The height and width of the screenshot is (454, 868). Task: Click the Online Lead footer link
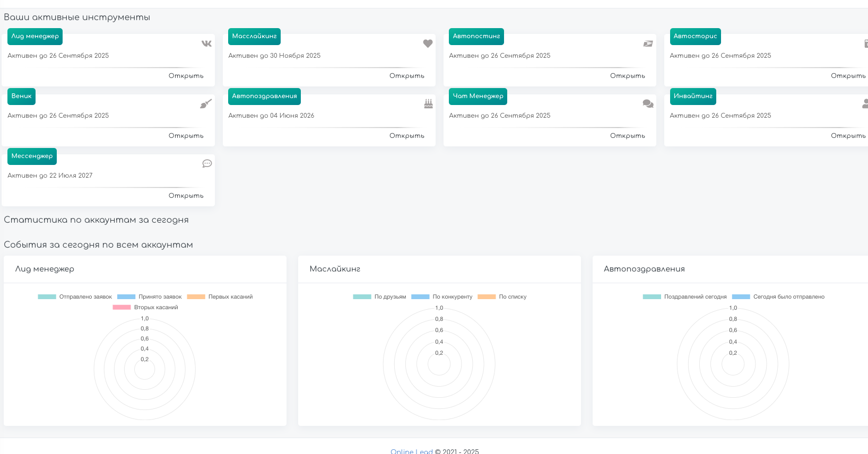pos(412,451)
